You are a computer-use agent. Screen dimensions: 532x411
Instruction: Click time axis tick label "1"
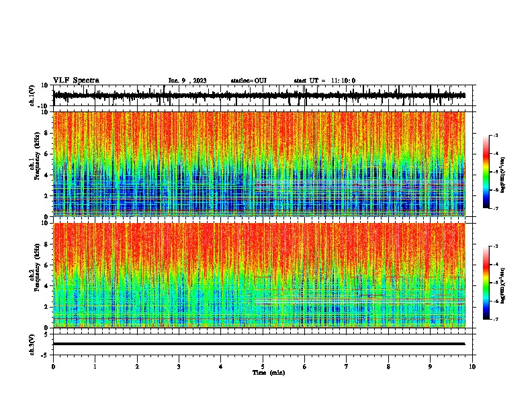pyautogui.click(x=95, y=367)
